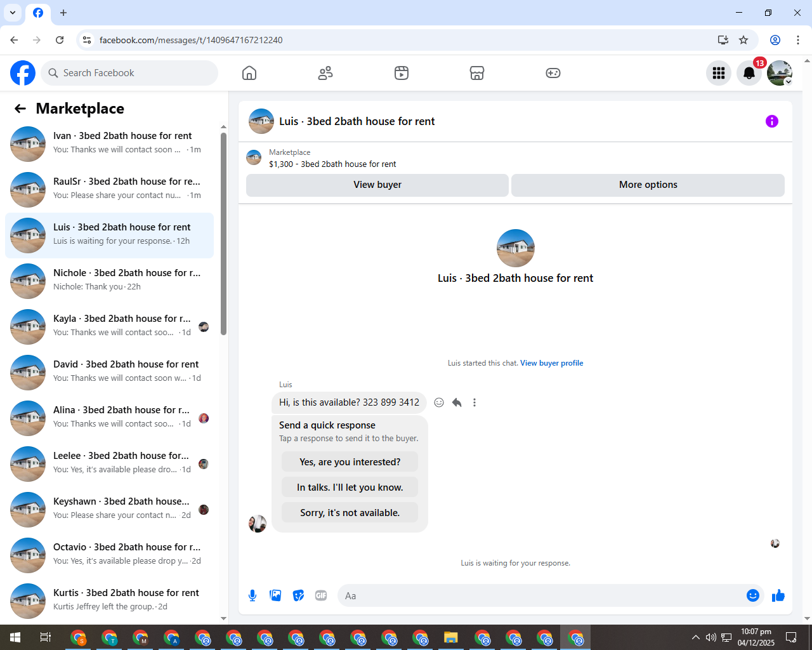Image resolution: width=812 pixels, height=650 pixels.
Task: Attach a photo file icon
Action: click(x=275, y=595)
